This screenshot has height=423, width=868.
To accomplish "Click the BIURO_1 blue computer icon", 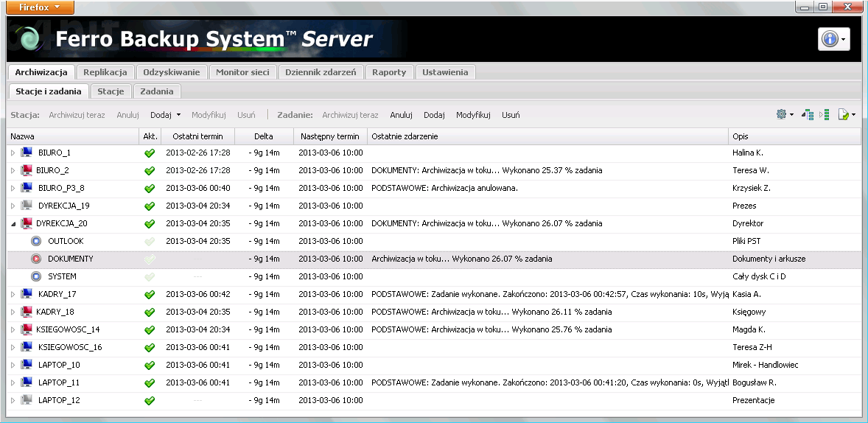I will 27,153.
